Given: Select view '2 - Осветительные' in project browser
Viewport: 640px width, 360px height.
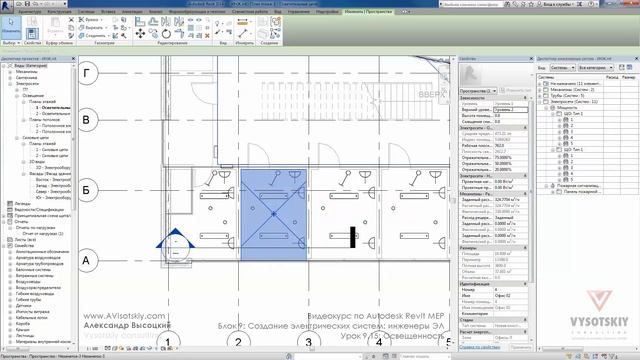Looking at the screenshot, I should click(x=53, y=113).
